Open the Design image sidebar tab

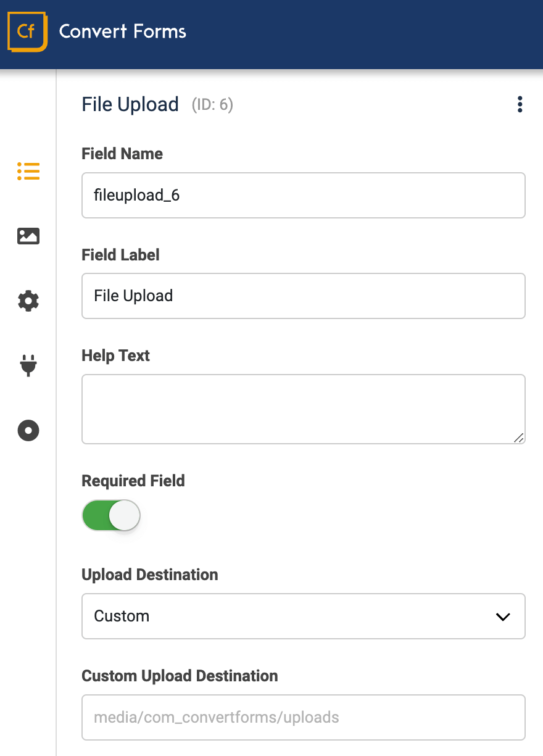click(x=28, y=236)
